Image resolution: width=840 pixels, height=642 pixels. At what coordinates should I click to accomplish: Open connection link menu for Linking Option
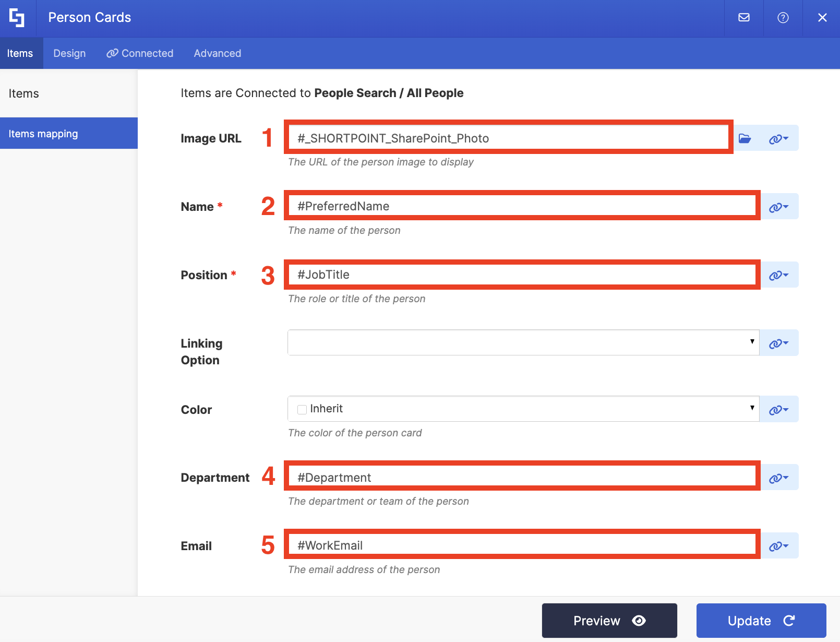tap(778, 343)
